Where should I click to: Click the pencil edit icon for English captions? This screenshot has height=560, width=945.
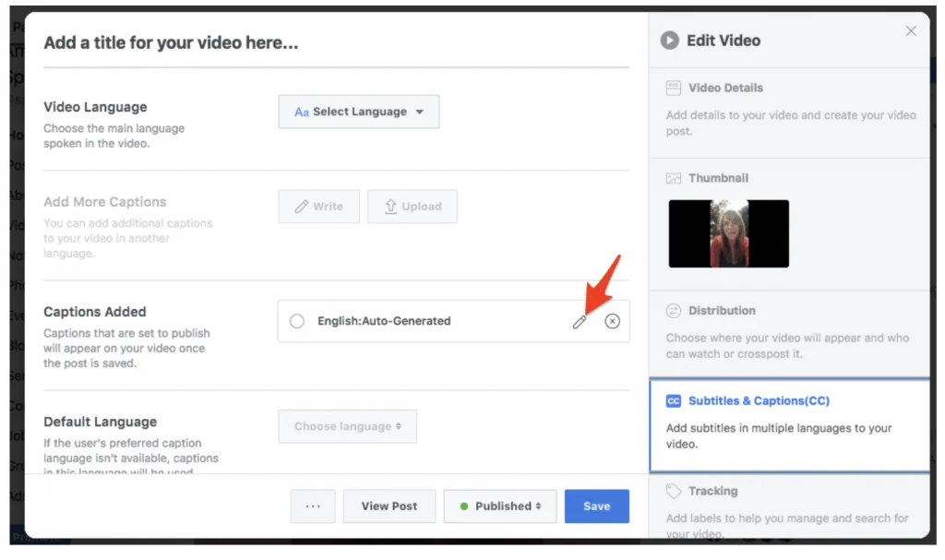580,322
